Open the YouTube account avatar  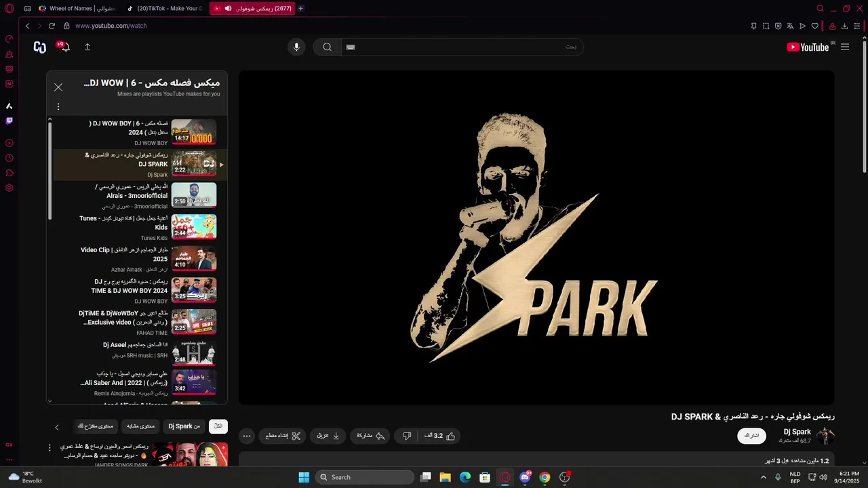pos(40,47)
